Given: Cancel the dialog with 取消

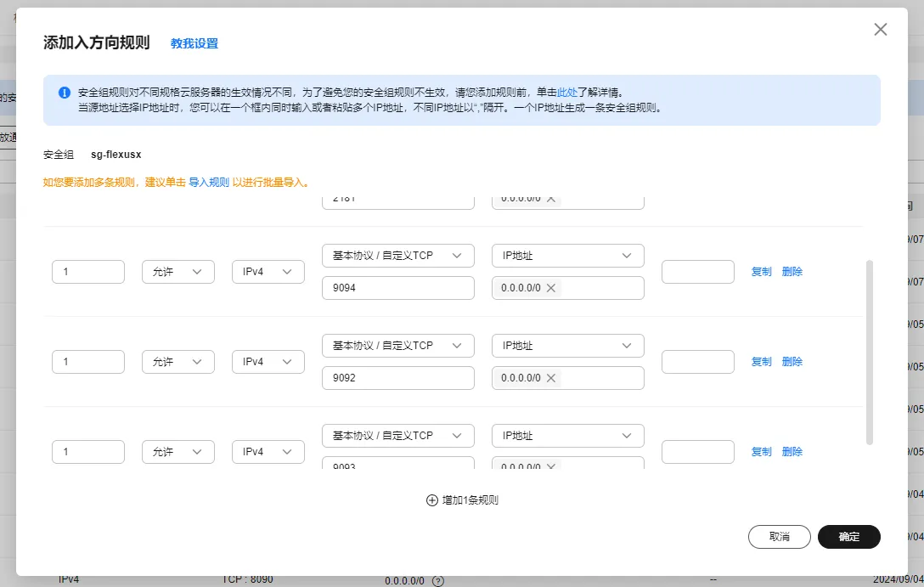Looking at the screenshot, I should pos(779,537).
